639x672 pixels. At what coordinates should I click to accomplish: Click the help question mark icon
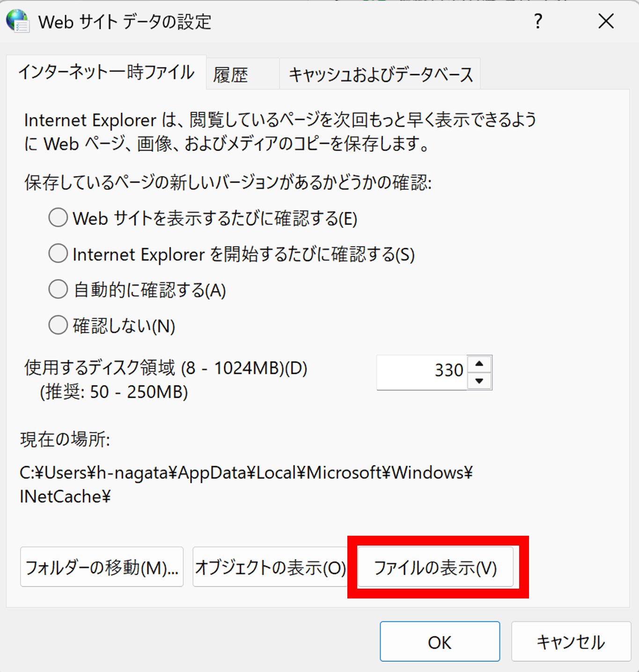(538, 22)
